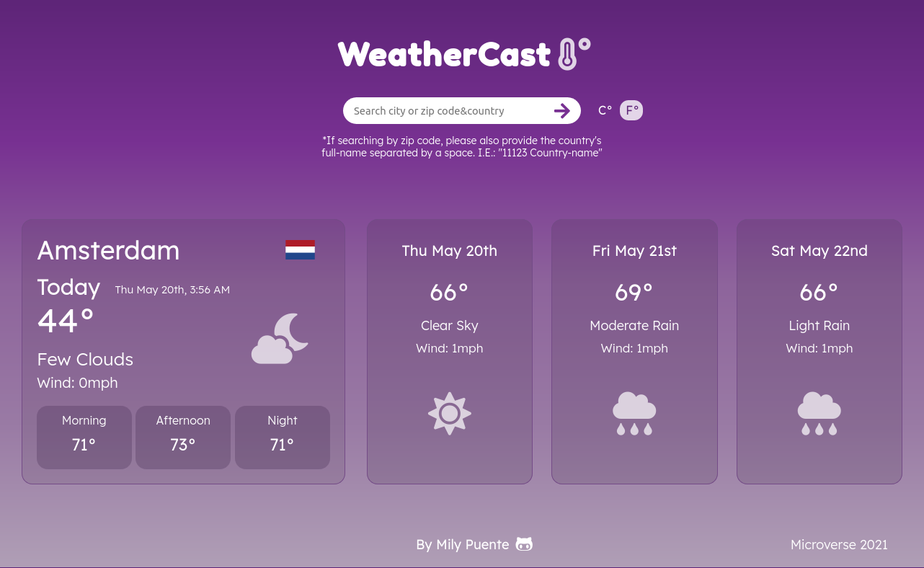Click the sun icon for Thu May 20th

449,413
